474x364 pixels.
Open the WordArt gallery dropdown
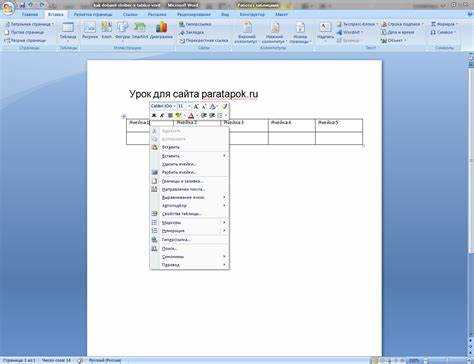click(x=349, y=32)
